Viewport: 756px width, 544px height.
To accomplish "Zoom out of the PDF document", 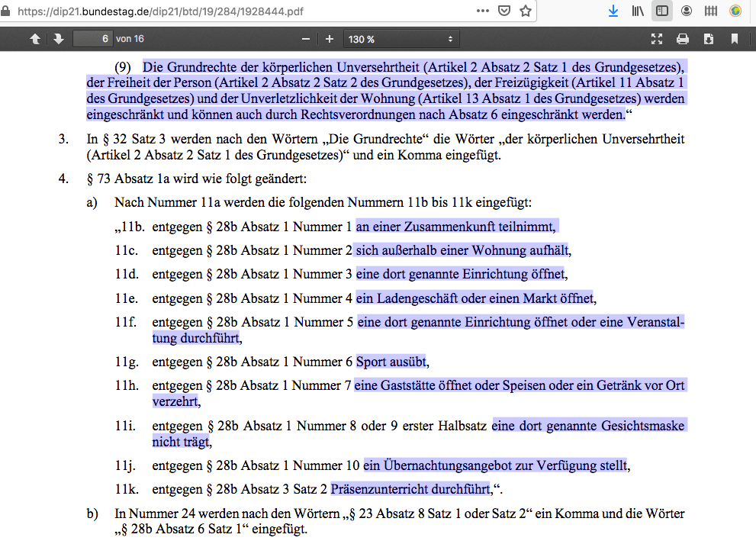I will click(306, 39).
